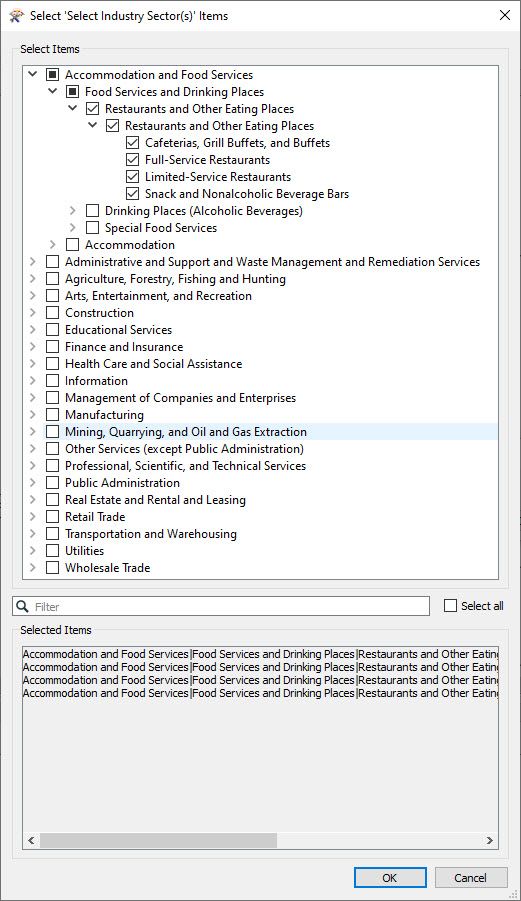The image size is (521, 901).
Task: Enable the Manufacturing checkbox
Action: [52, 415]
